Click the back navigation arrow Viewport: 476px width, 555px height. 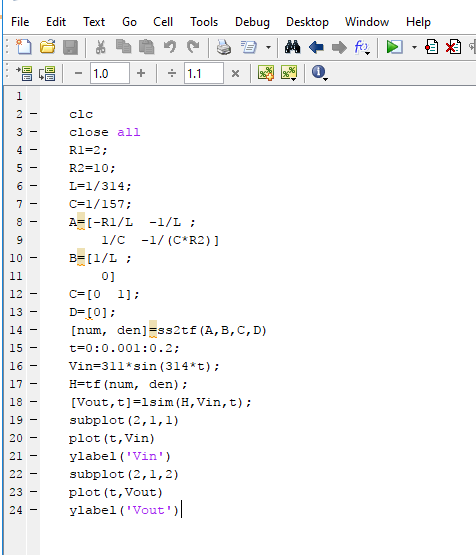point(316,47)
